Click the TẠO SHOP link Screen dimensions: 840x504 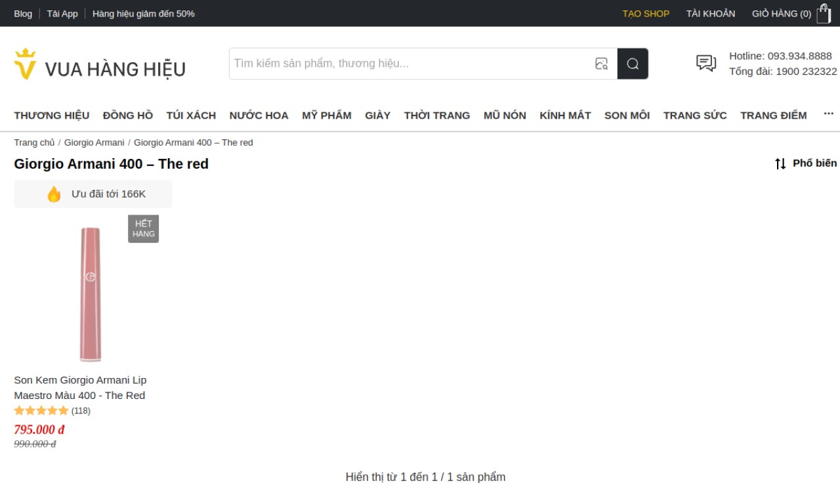(646, 13)
